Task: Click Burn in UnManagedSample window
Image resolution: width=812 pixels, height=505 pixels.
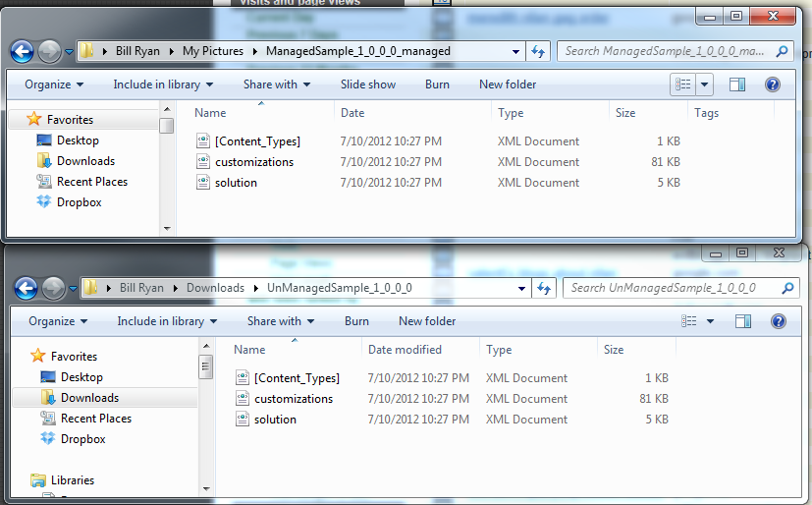Action: click(356, 321)
